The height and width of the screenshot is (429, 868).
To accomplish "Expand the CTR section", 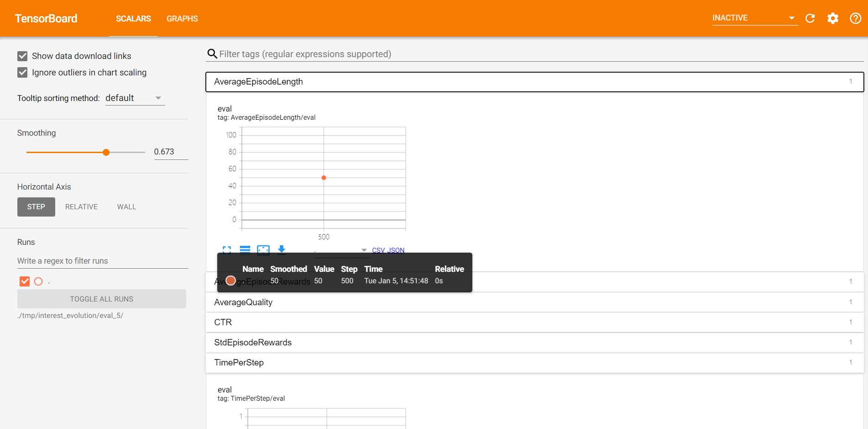I will click(534, 323).
